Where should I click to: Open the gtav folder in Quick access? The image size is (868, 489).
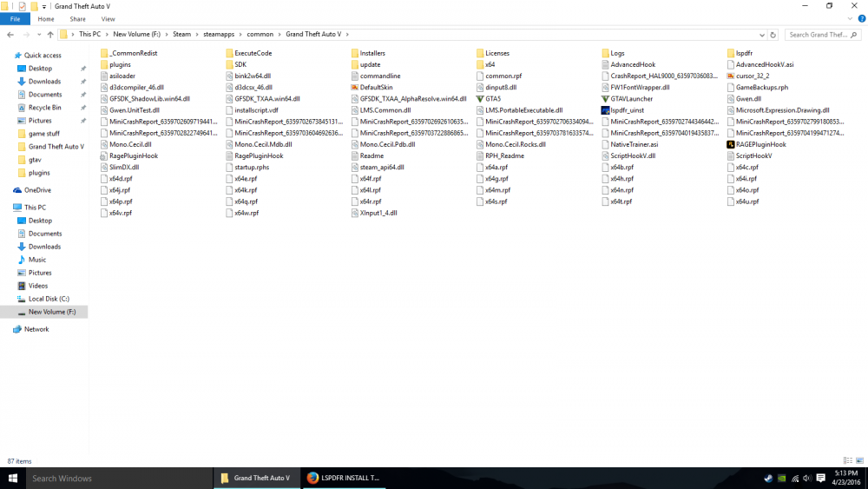tap(30, 160)
